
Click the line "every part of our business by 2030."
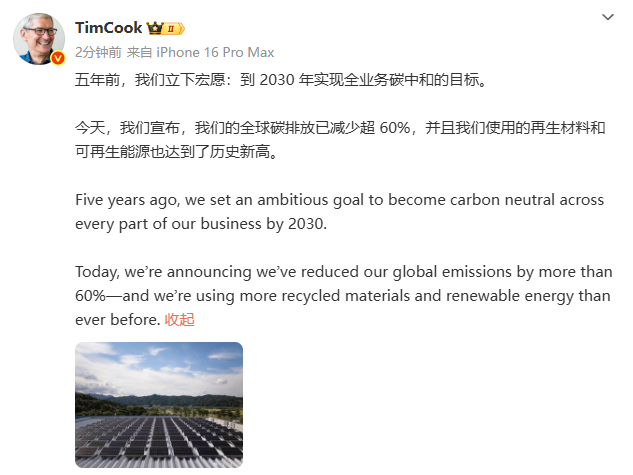tap(201, 223)
